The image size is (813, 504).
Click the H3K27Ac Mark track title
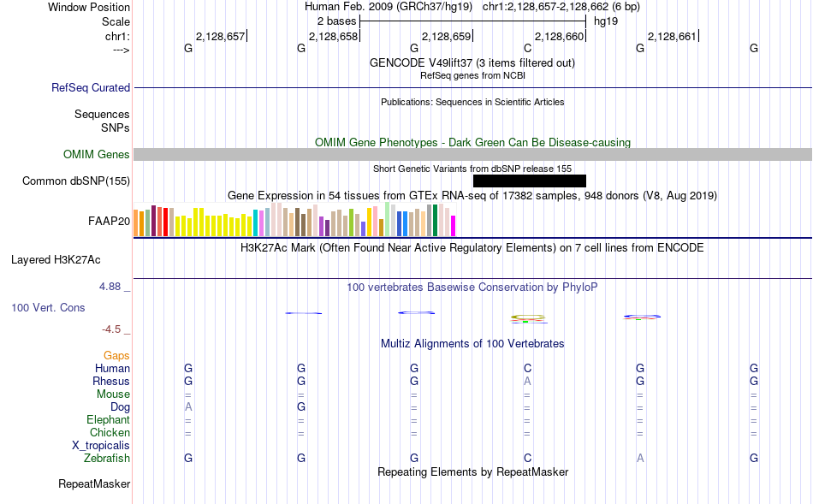(472, 248)
